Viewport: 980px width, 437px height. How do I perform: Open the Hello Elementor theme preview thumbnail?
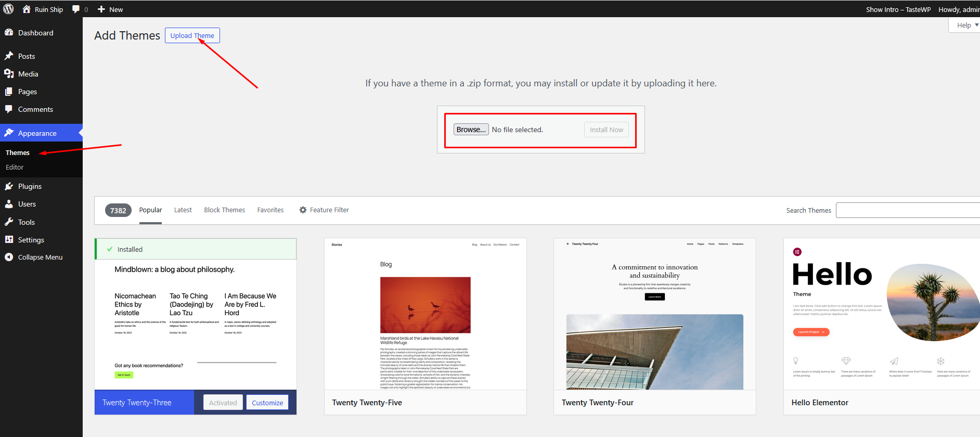coord(882,314)
